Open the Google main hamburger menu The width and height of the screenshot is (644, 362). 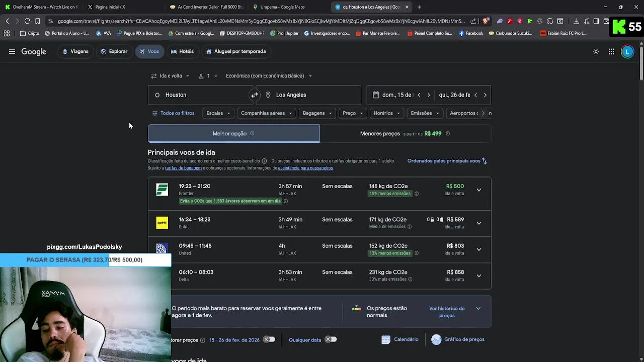point(12,51)
